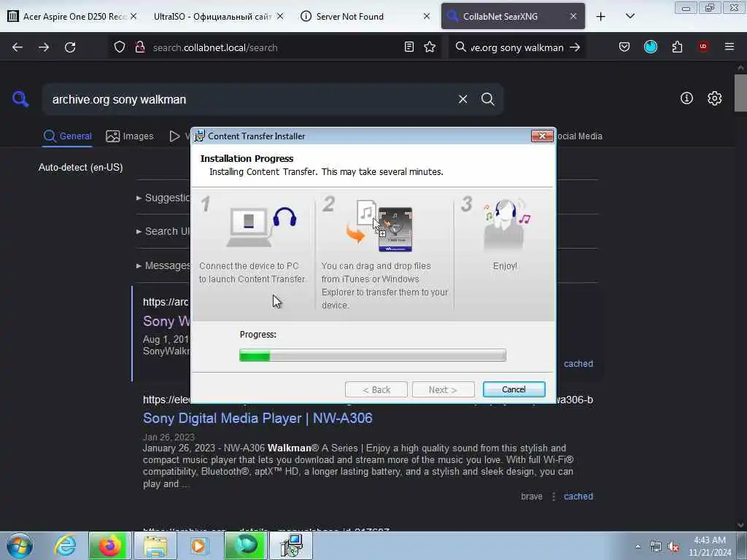
Task: Open the SearXNG info page icon
Action: pos(686,98)
